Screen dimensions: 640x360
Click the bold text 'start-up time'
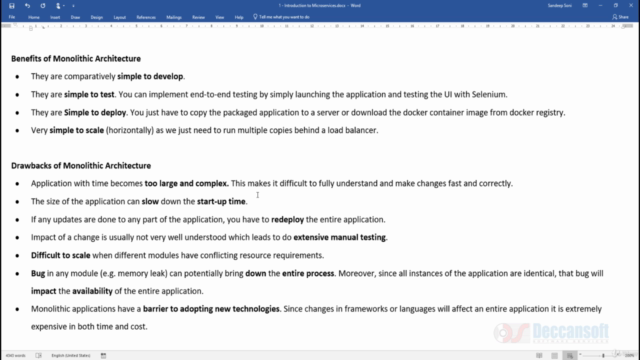tap(221, 201)
